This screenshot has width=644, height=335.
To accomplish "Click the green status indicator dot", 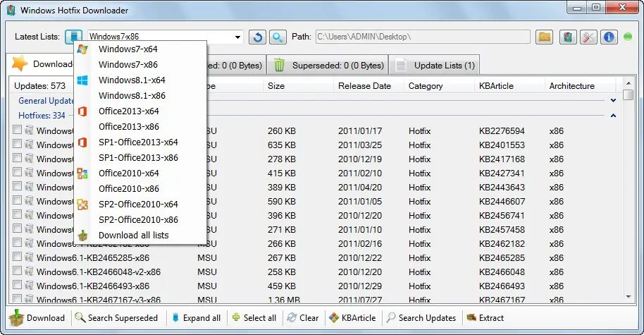I will [628, 37].
